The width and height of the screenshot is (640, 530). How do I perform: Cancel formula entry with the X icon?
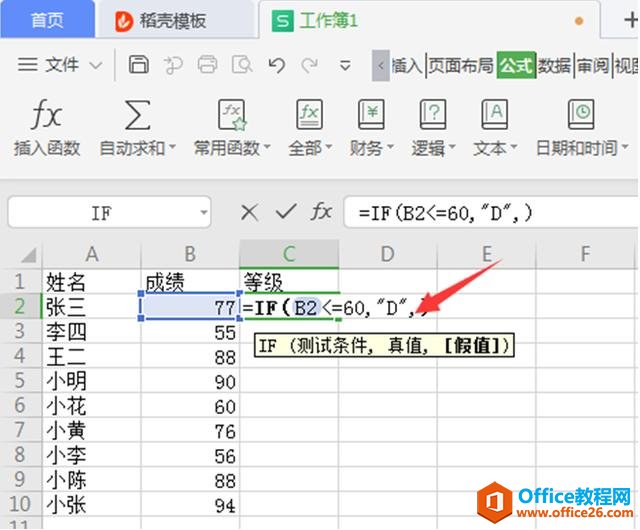[x=249, y=213]
